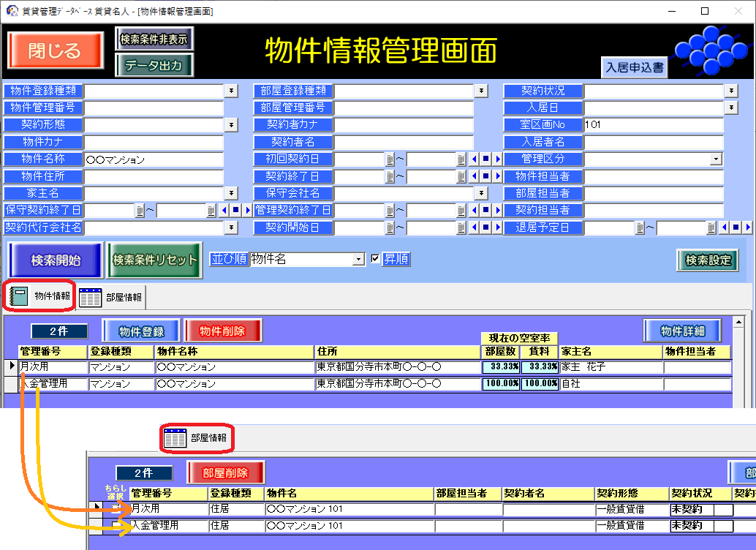Open calendar picker beside 入居日 field
This screenshot has width=756, height=550.
coord(730,108)
